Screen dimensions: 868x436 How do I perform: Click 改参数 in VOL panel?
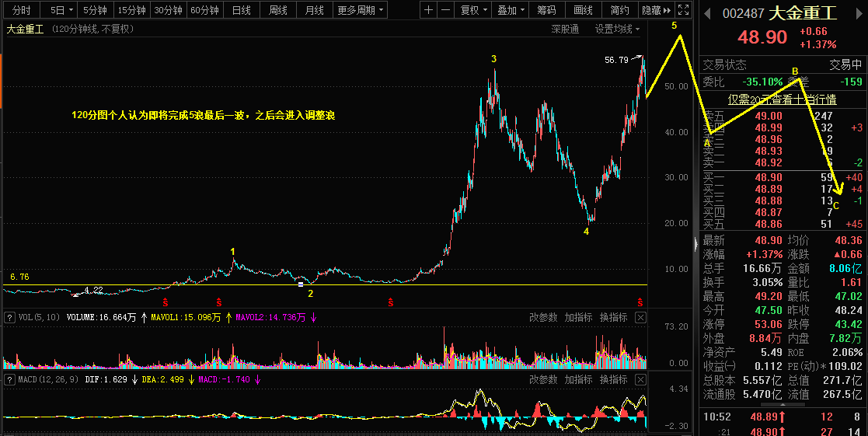point(543,318)
